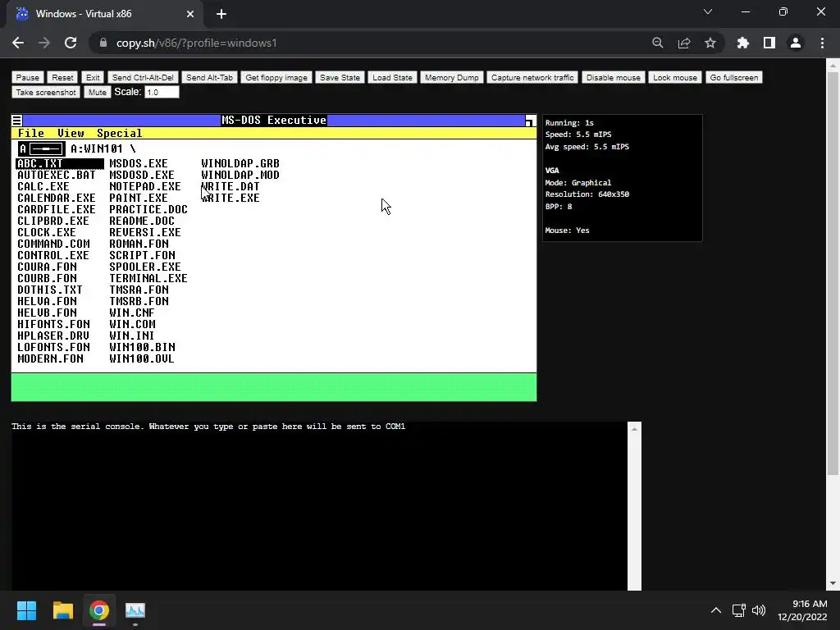This screenshot has width=840, height=630.
Task: Toggle the Chrome side panel icon
Action: tap(769, 43)
